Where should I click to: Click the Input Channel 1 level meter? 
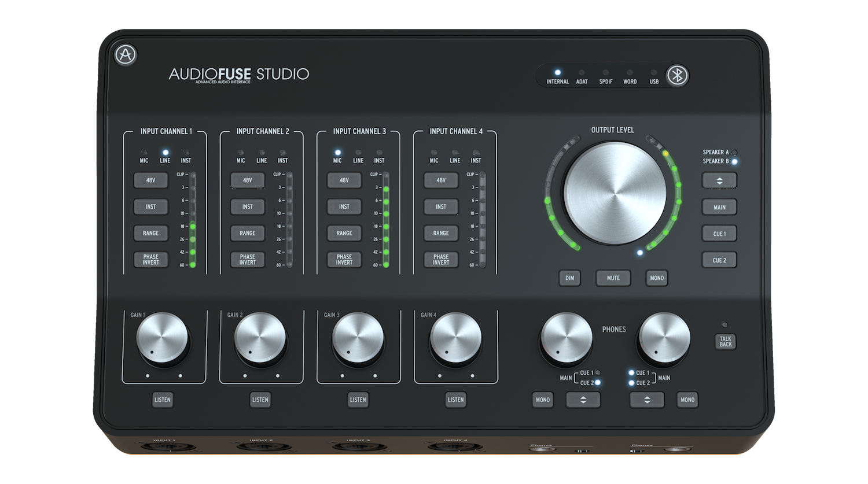(193, 220)
